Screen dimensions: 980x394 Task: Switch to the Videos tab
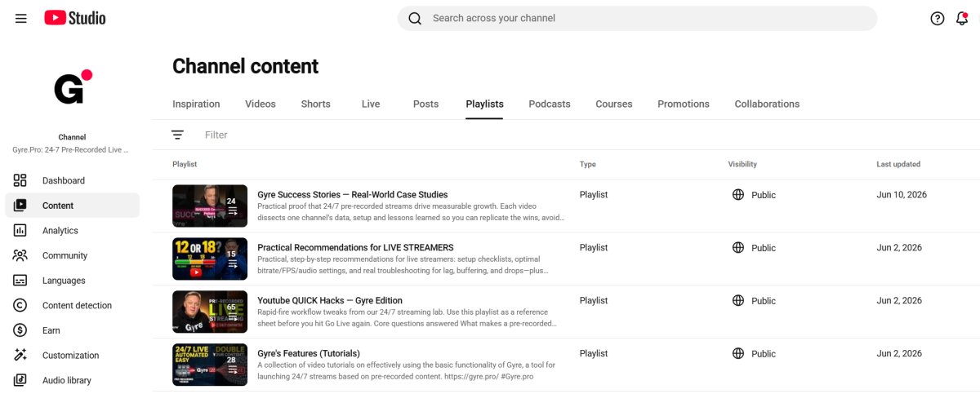coord(261,104)
